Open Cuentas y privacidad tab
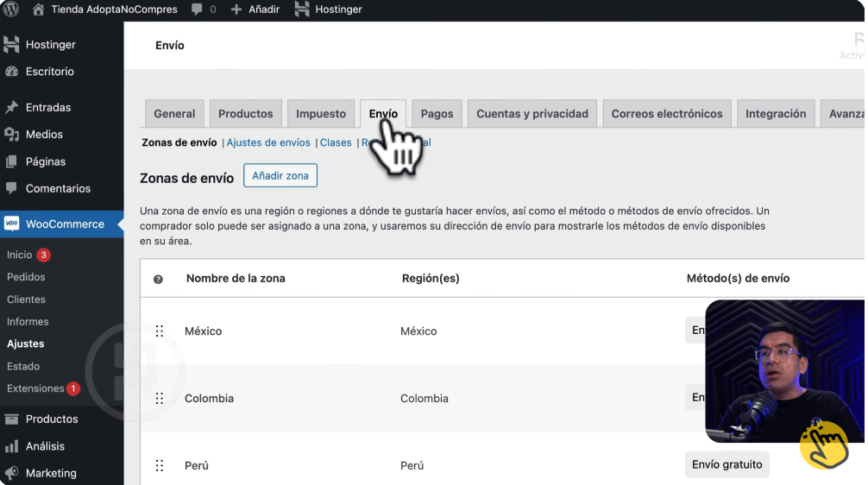868x485 pixels. point(532,114)
